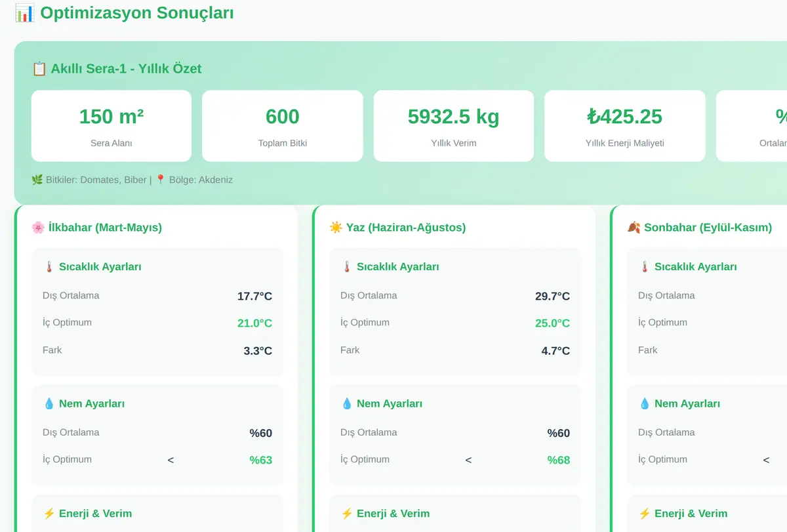787x532 pixels.
Task: Click the 25.0°C İç Optimum value
Action: point(552,323)
